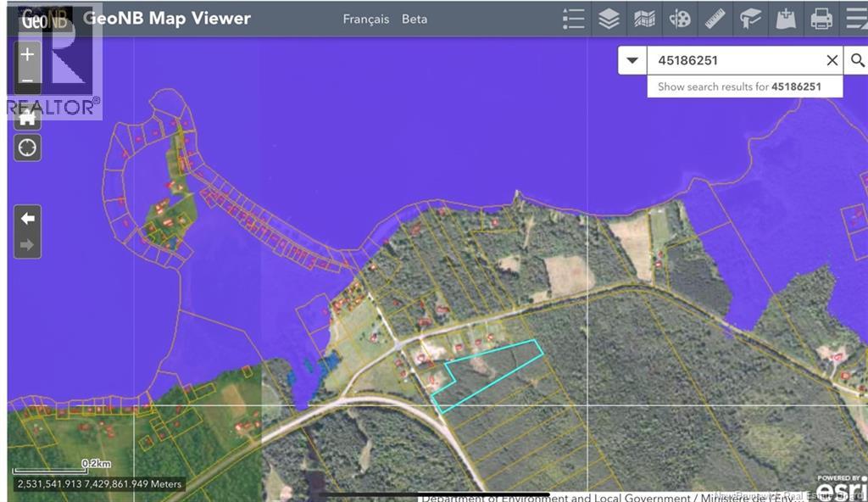The height and width of the screenshot is (502, 868).
Task: Zoom out with the minus button
Action: tap(27, 81)
